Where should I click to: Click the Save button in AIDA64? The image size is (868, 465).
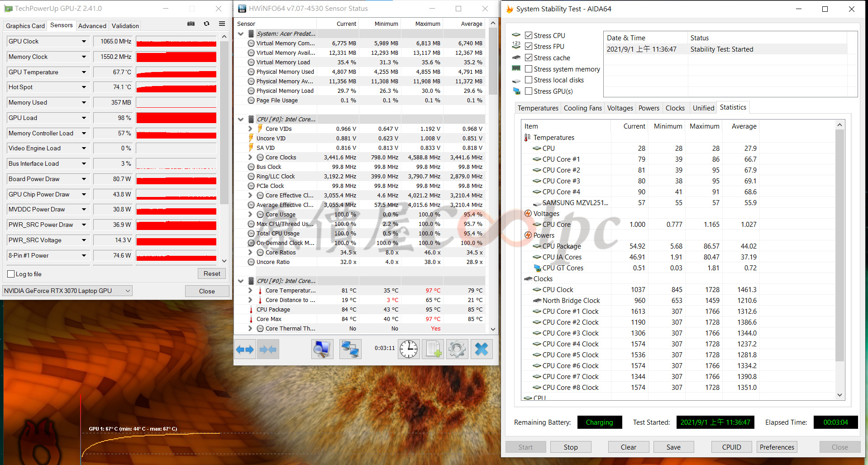click(x=673, y=447)
